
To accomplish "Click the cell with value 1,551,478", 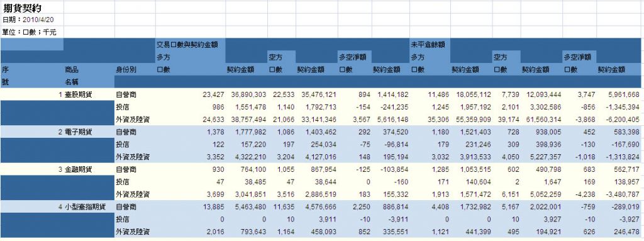I will [250, 108].
